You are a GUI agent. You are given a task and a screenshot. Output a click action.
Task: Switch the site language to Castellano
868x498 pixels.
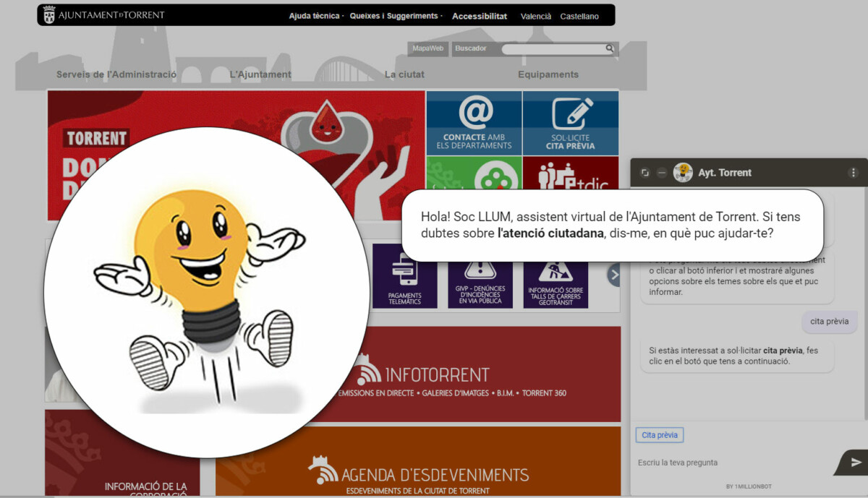(x=579, y=16)
